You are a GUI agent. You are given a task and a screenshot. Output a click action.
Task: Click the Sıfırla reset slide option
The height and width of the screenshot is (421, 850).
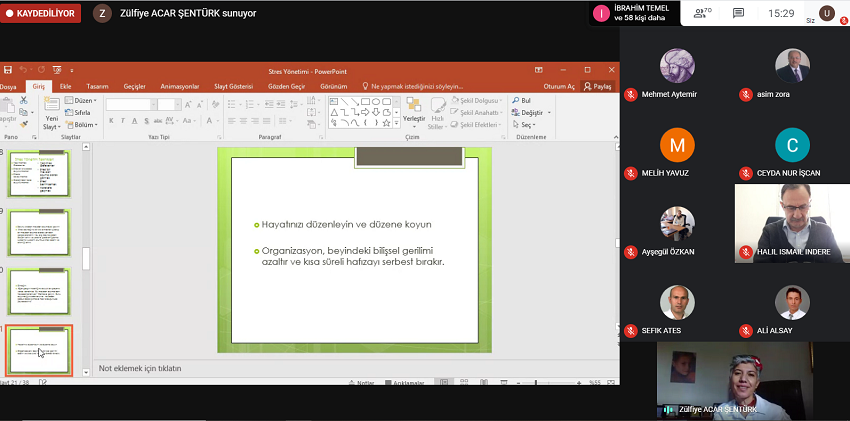coord(82,113)
